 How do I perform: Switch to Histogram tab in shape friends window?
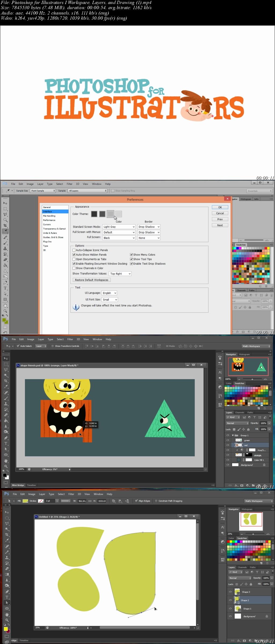click(x=244, y=354)
